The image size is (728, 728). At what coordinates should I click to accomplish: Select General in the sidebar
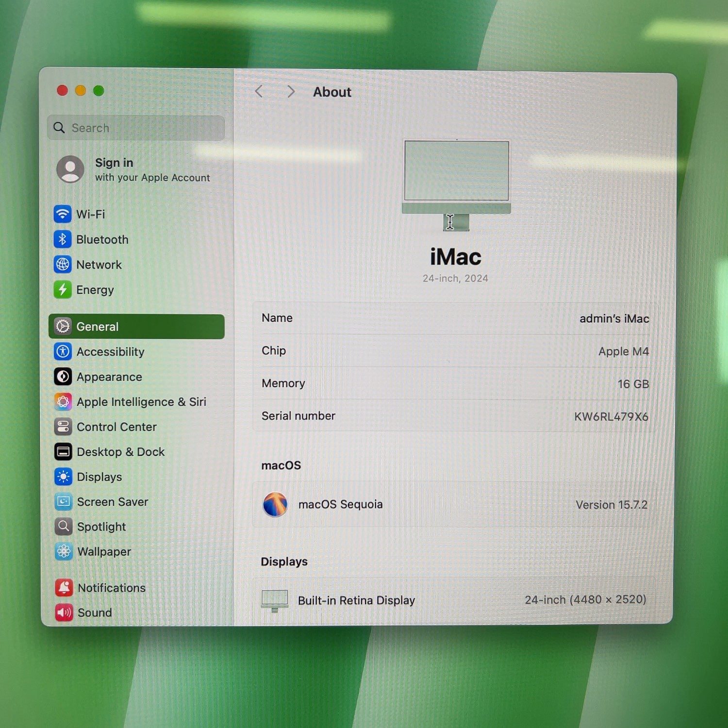pos(136,327)
